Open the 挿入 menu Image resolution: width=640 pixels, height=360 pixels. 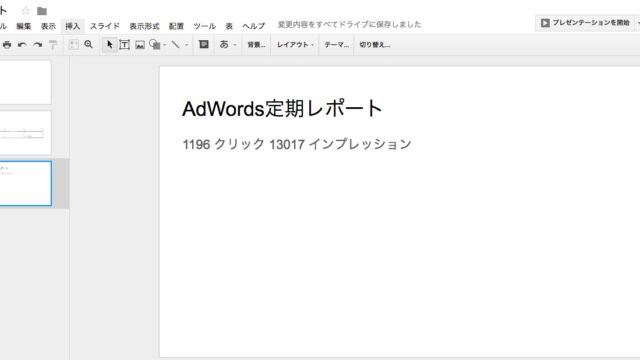73,26
